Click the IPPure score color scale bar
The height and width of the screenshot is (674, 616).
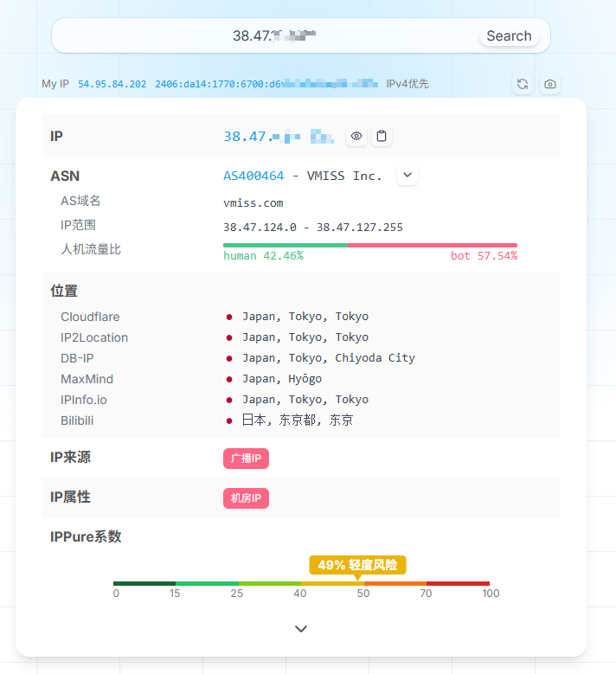click(x=301, y=583)
